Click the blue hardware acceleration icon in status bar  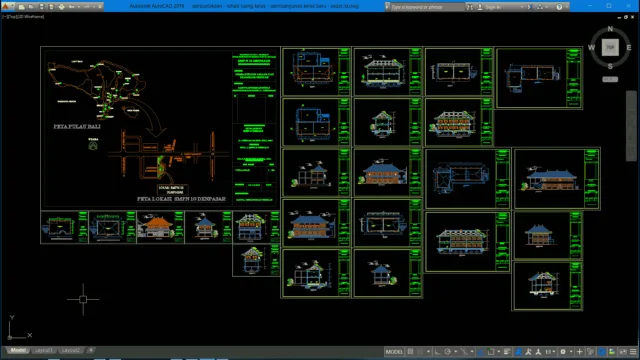tap(602, 352)
